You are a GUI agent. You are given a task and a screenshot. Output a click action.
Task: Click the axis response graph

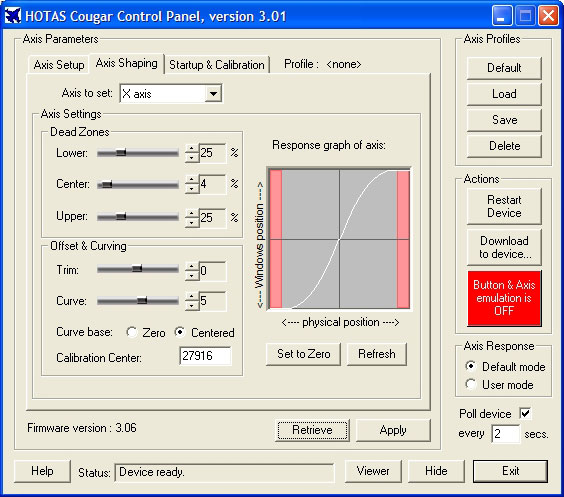click(x=339, y=238)
